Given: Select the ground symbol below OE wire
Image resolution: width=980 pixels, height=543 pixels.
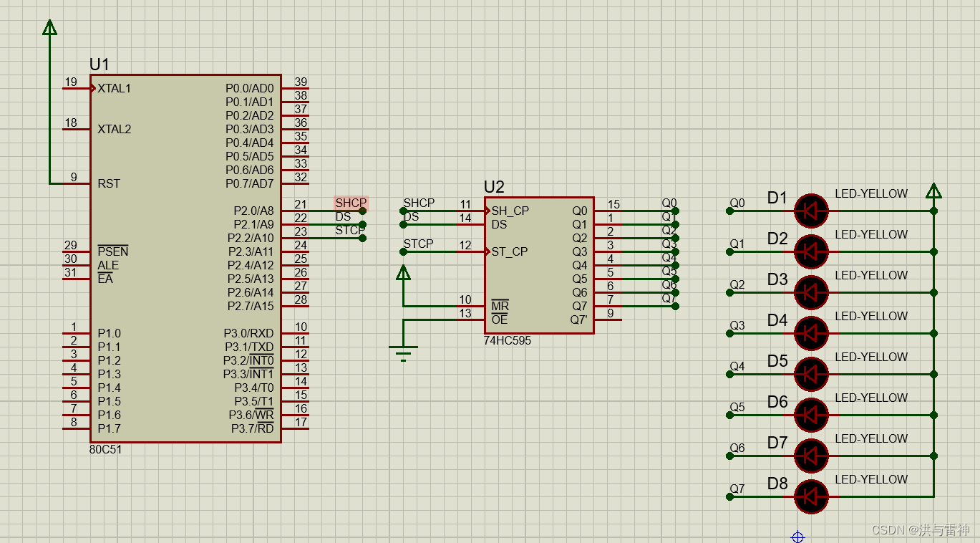Looking at the screenshot, I should 404,353.
